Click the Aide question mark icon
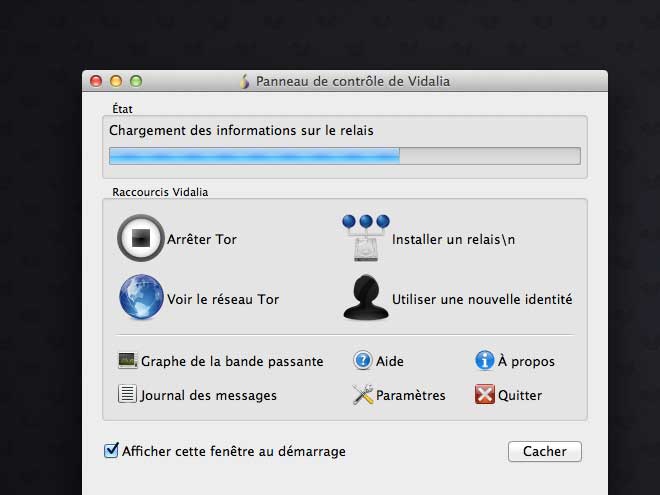The width and height of the screenshot is (660, 495). (x=362, y=360)
